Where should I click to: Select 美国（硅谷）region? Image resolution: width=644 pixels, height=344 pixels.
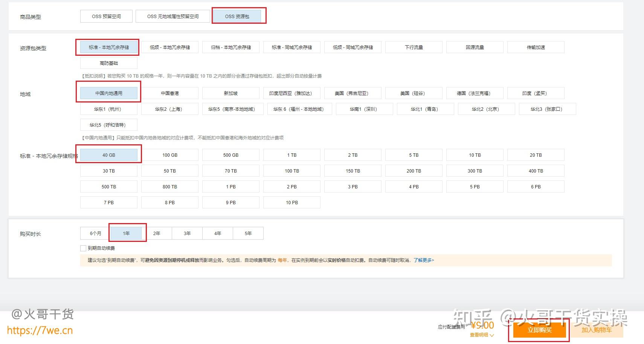pos(414,93)
